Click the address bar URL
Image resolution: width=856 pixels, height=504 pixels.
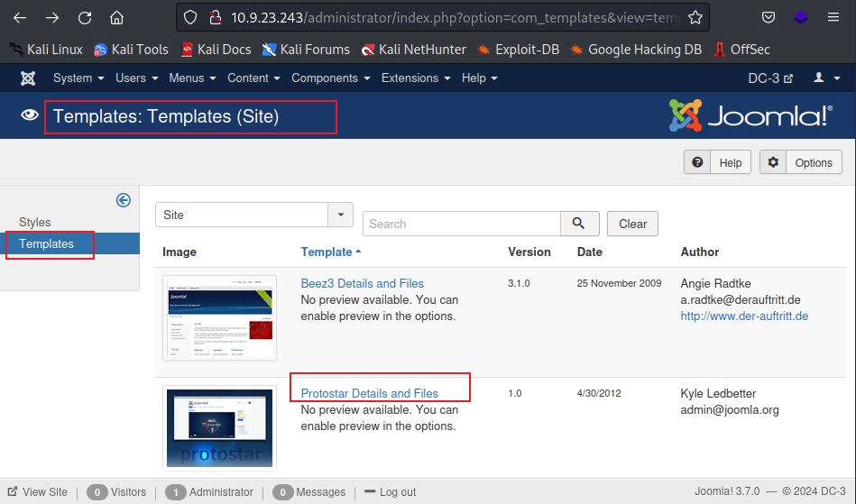pyautogui.click(x=455, y=18)
